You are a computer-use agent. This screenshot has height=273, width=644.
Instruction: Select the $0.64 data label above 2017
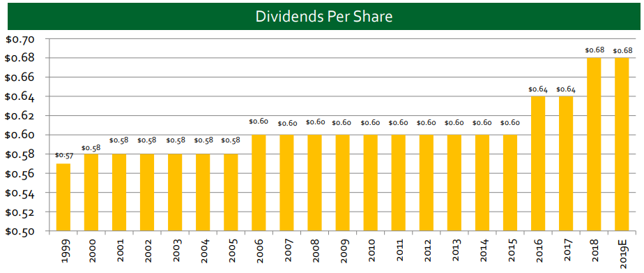coord(566,89)
